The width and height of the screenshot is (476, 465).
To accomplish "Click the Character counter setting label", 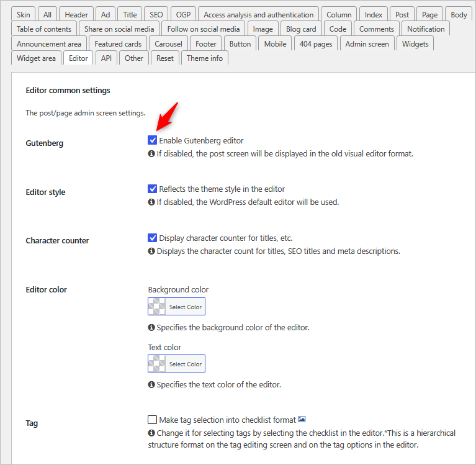I will point(57,240).
